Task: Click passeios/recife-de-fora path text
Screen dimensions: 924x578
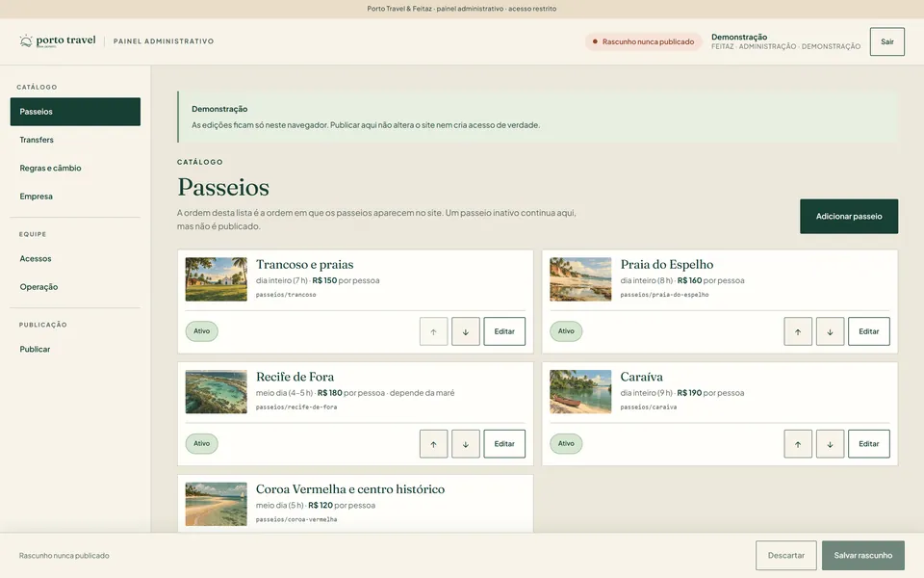Action: click(296, 407)
